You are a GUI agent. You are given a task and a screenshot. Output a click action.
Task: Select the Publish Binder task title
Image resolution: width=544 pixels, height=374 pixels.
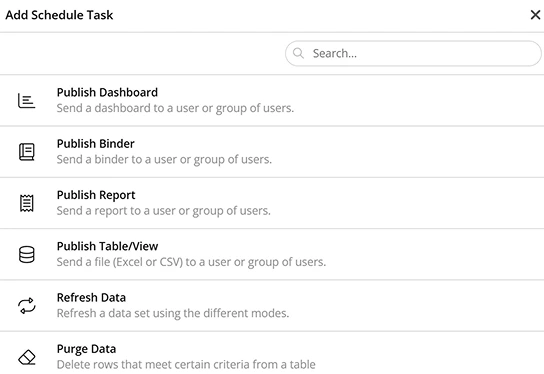coord(95,144)
